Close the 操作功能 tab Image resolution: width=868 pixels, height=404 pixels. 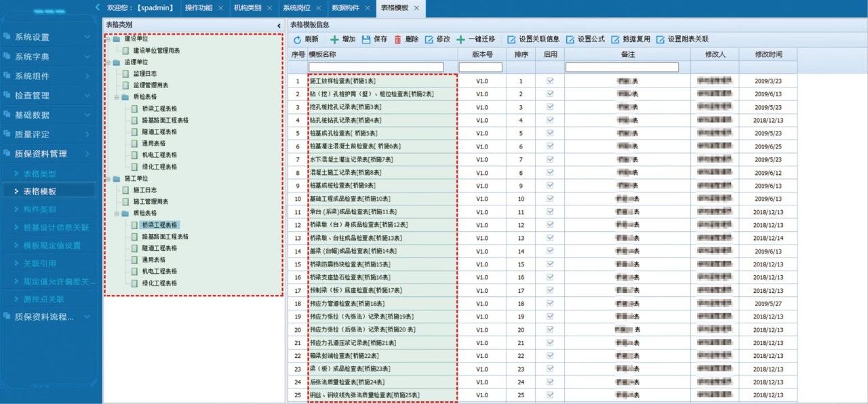click(220, 8)
